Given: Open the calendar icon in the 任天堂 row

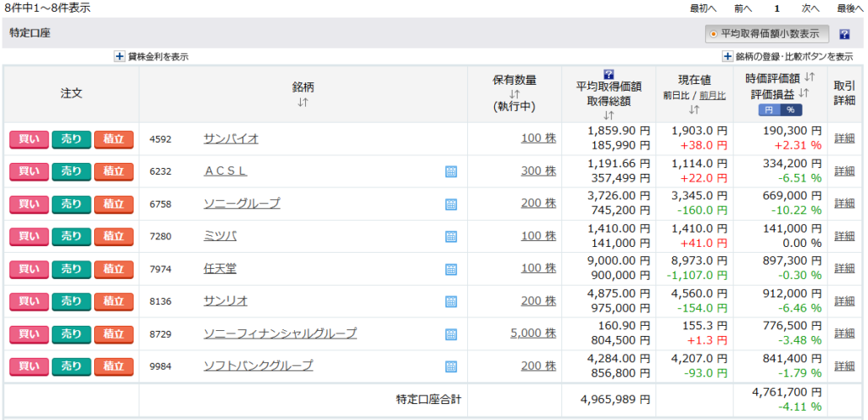Looking at the screenshot, I should 451,269.
